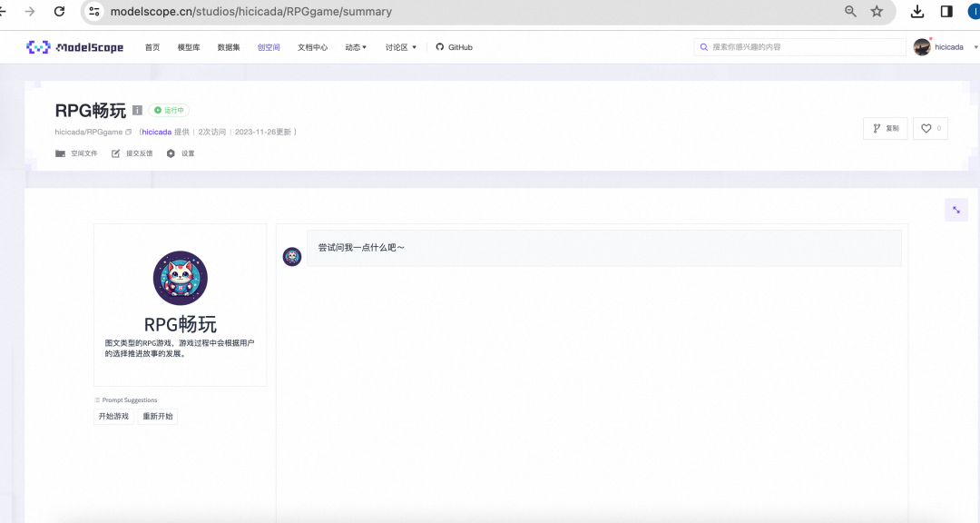This screenshot has height=523, width=980.
Task: Go to the 首页 menu item
Action: [x=152, y=46]
